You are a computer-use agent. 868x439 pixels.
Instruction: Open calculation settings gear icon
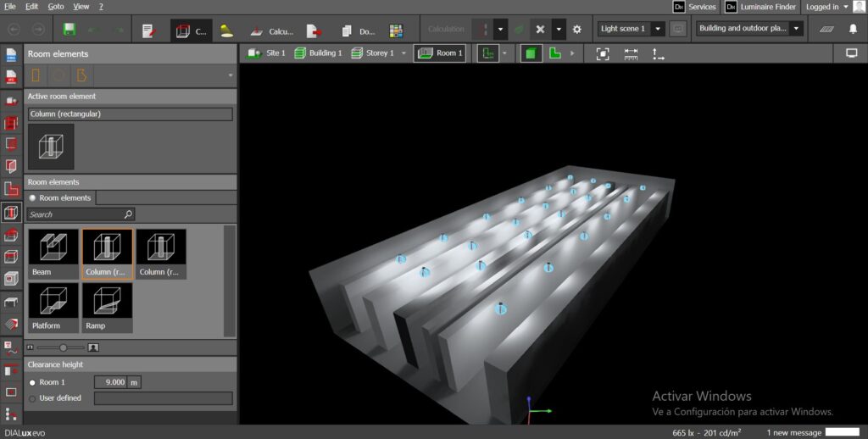tap(577, 30)
